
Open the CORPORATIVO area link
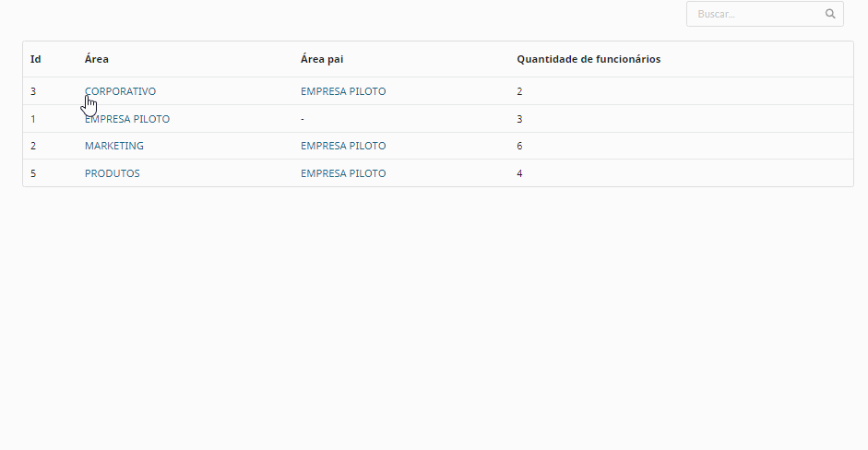121,91
